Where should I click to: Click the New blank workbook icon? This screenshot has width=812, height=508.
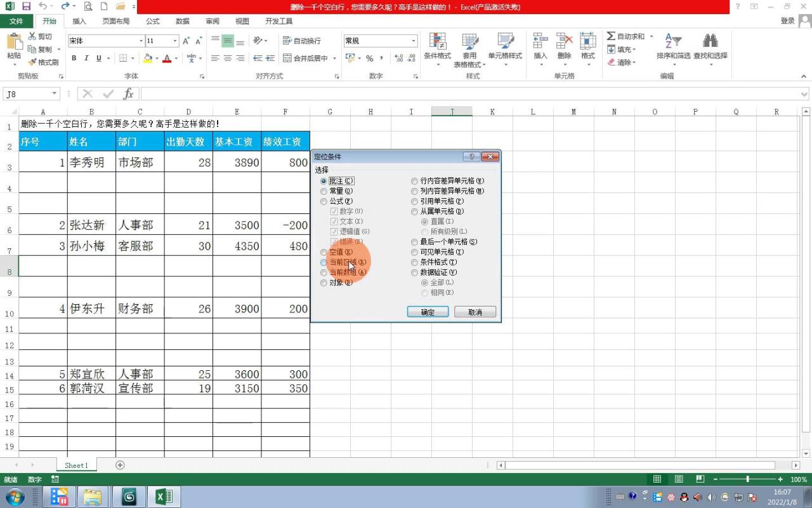coord(104,6)
